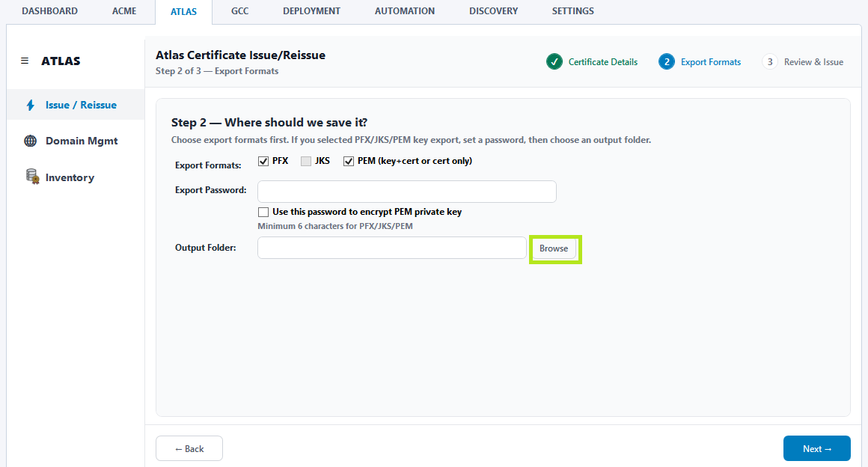Image resolution: width=868 pixels, height=467 pixels.
Task: Enable password encryption for PEM private key
Action: coord(263,213)
